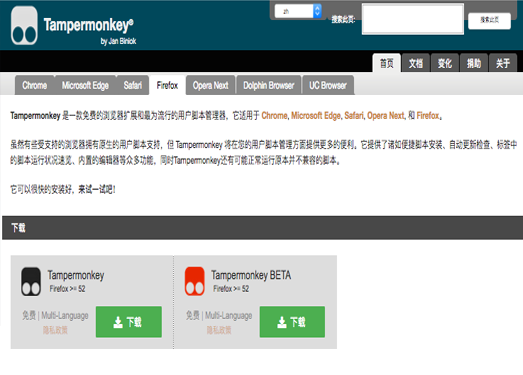Image resolution: width=523 pixels, height=375 pixels.
Task: Click the red Tampermonkey BETA icon
Action: click(x=195, y=281)
